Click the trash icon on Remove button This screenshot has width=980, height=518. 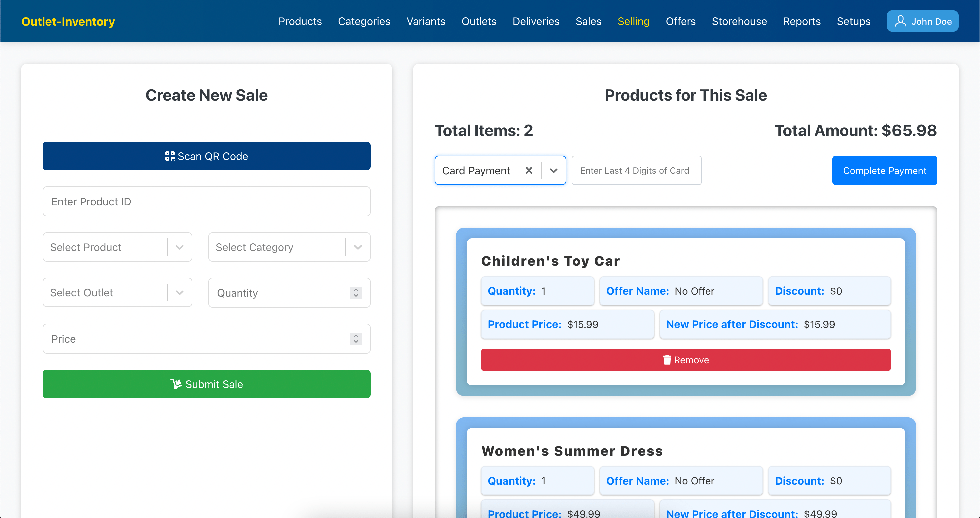pos(667,360)
